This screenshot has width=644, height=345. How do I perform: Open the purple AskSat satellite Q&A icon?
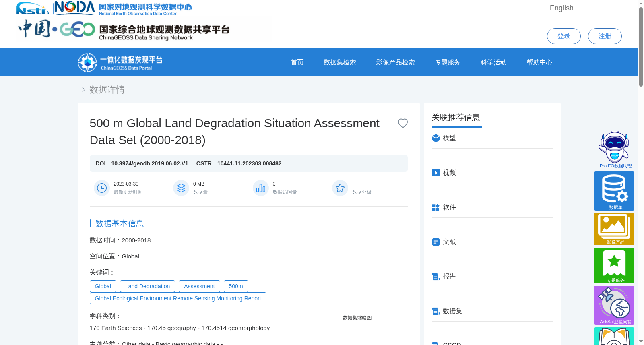click(614, 305)
